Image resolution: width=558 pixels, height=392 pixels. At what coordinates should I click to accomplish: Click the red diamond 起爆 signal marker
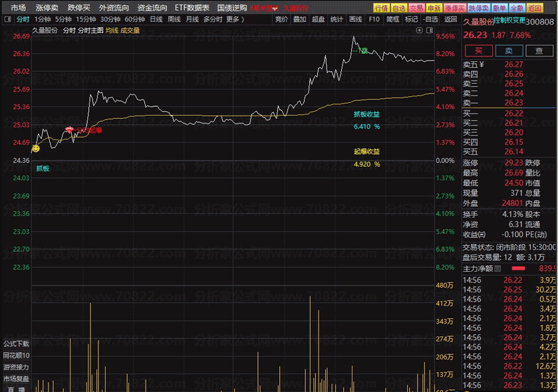point(69,130)
